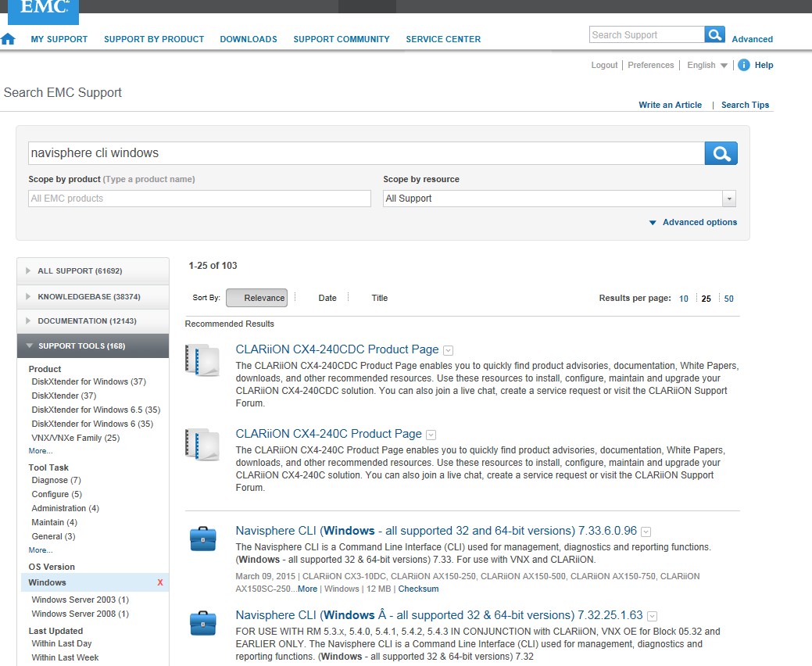Screen dimensions: 812x666
Task: Click the Scope by product field
Action: (199, 199)
